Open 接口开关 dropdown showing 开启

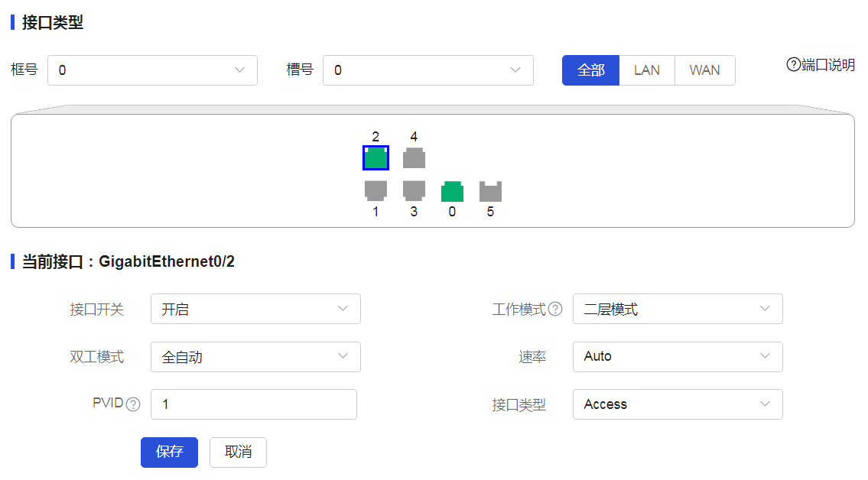tap(255, 309)
